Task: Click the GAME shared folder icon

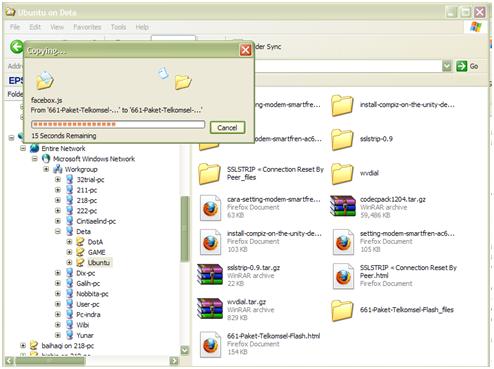Action: point(80,252)
